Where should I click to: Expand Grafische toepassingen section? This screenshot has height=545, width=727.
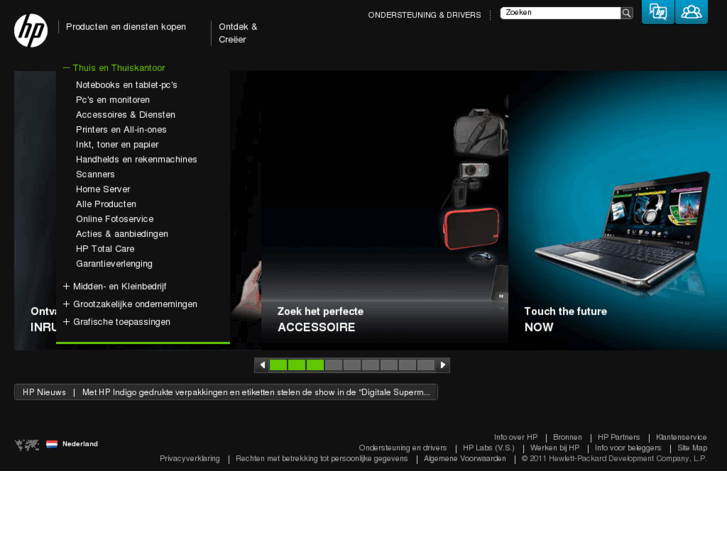click(x=117, y=322)
